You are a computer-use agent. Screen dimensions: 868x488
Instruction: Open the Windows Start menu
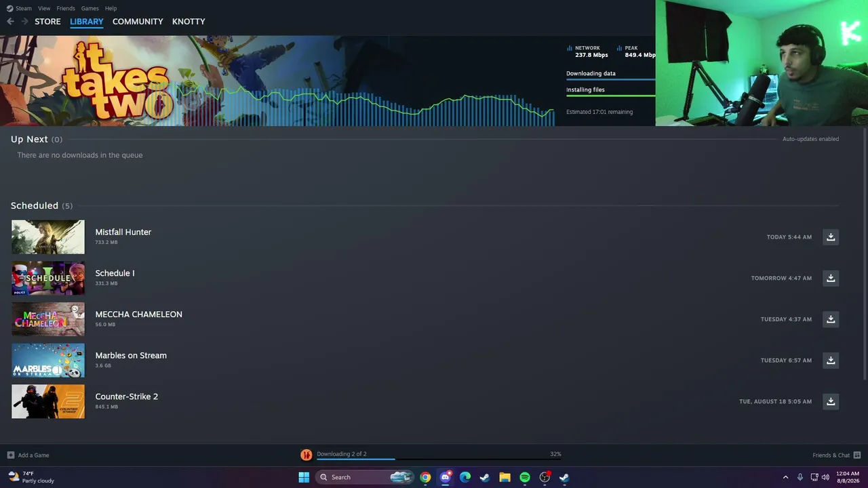(304, 477)
